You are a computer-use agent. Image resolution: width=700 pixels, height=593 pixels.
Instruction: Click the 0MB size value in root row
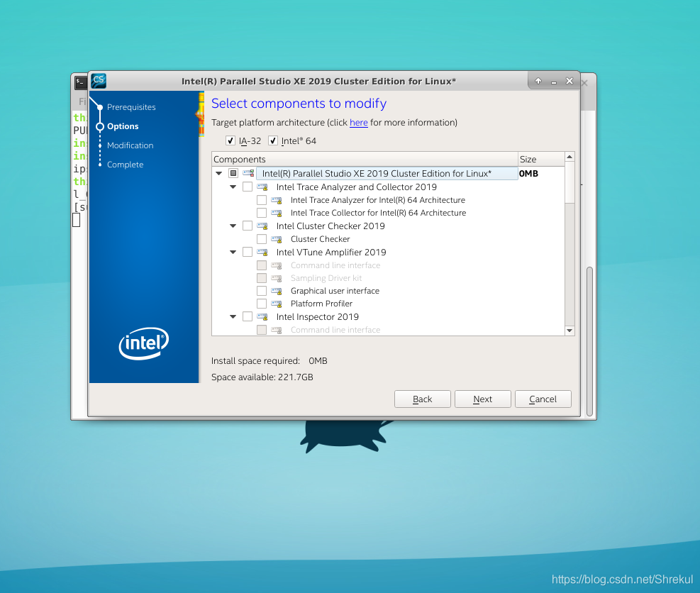[528, 174]
